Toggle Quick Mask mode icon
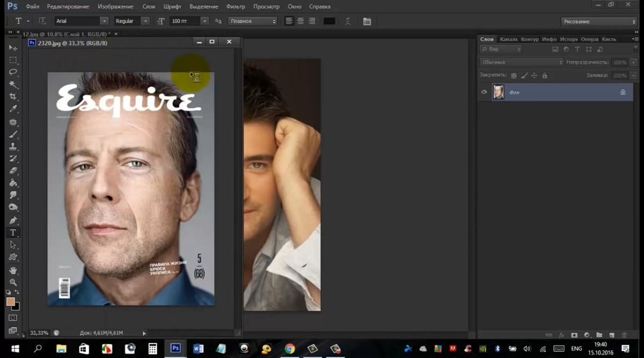 click(x=13, y=318)
